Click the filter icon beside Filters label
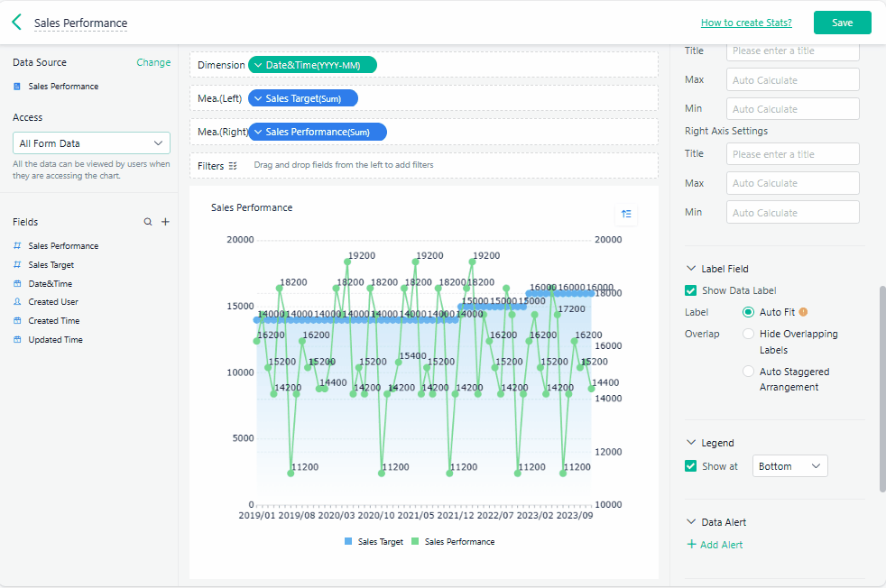The height and width of the screenshot is (588, 886). click(233, 166)
